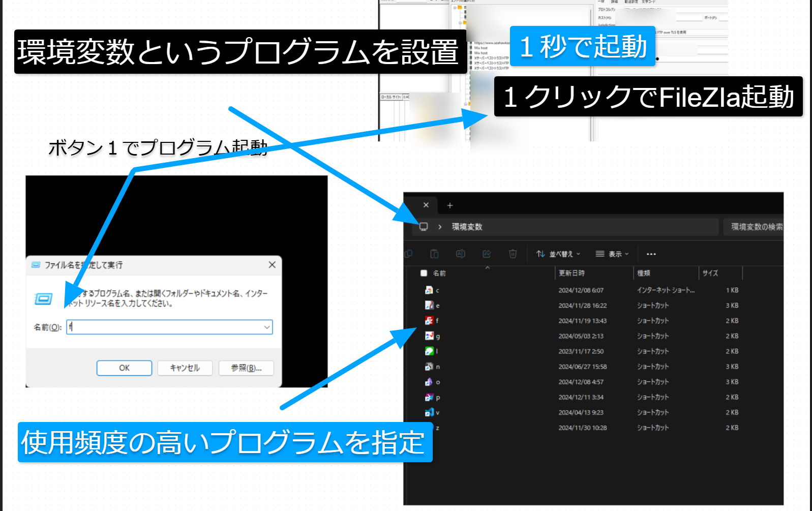Click the FileZilla shortcut icon named f
Screen dimensions: 812x511
coord(429,321)
